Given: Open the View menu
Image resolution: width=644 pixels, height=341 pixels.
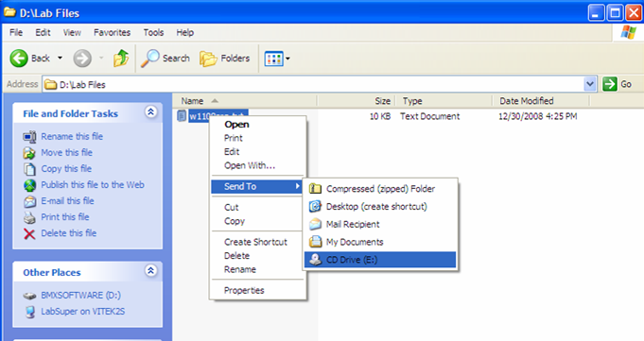Looking at the screenshot, I should tap(72, 32).
